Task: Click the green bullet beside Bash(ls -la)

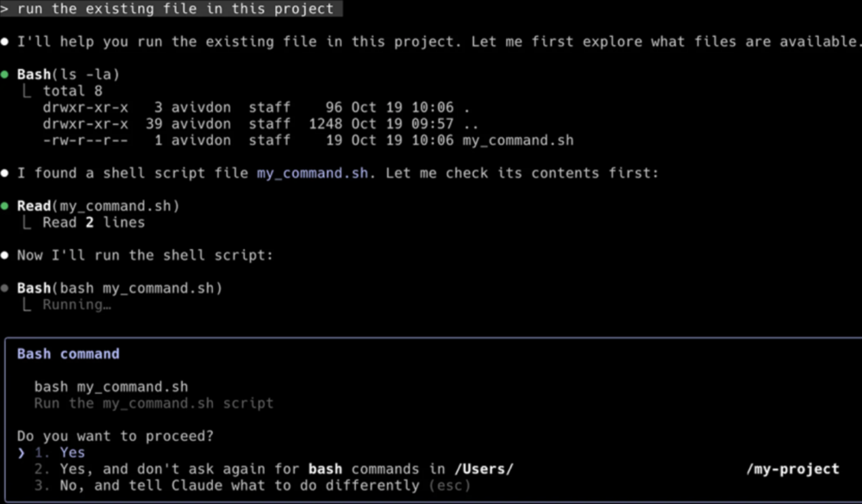Action: click(5, 74)
